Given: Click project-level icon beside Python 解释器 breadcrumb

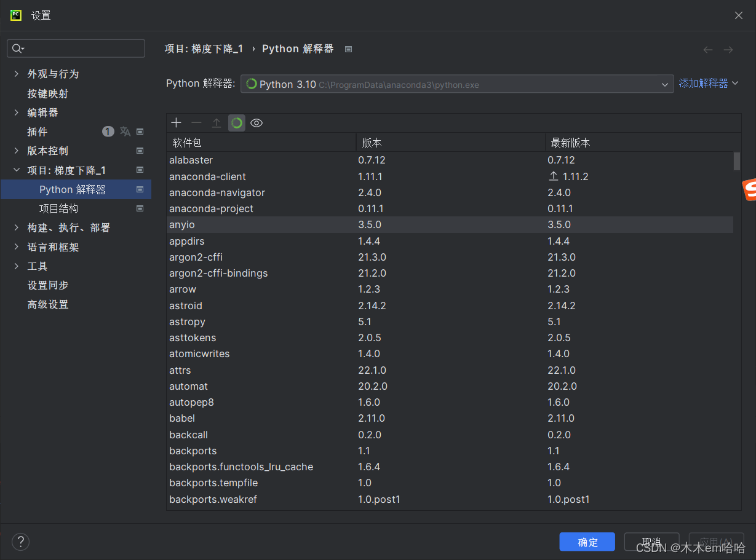Looking at the screenshot, I should coord(349,49).
